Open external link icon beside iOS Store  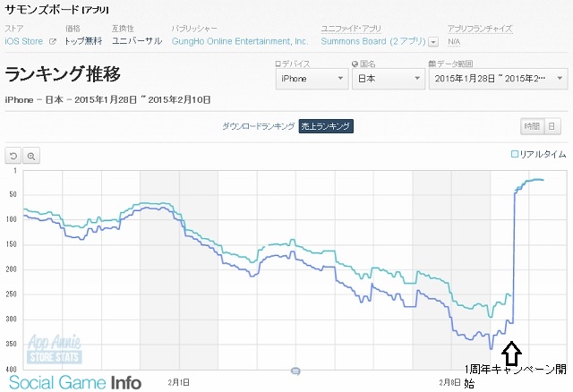pyautogui.click(x=52, y=41)
